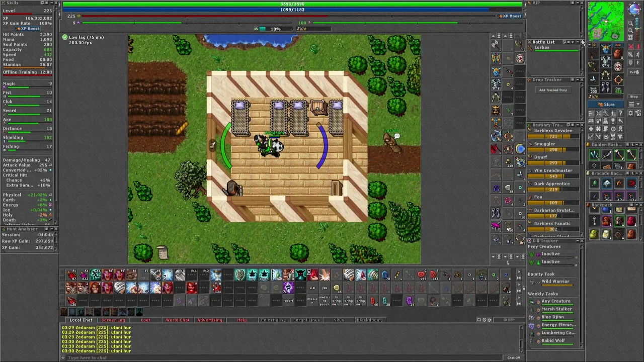
Task: Open the question mark help icon
Action: pyautogui.click(x=620, y=113)
